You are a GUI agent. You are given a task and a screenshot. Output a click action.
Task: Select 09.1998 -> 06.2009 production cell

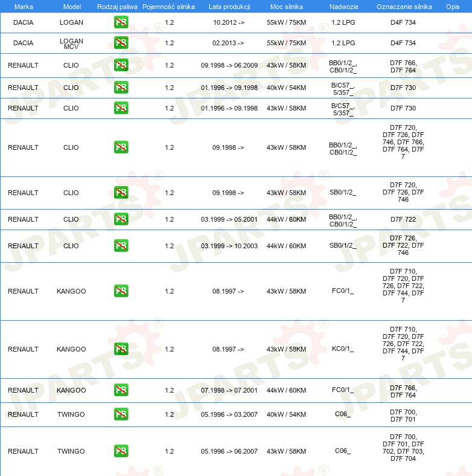(229, 65)
